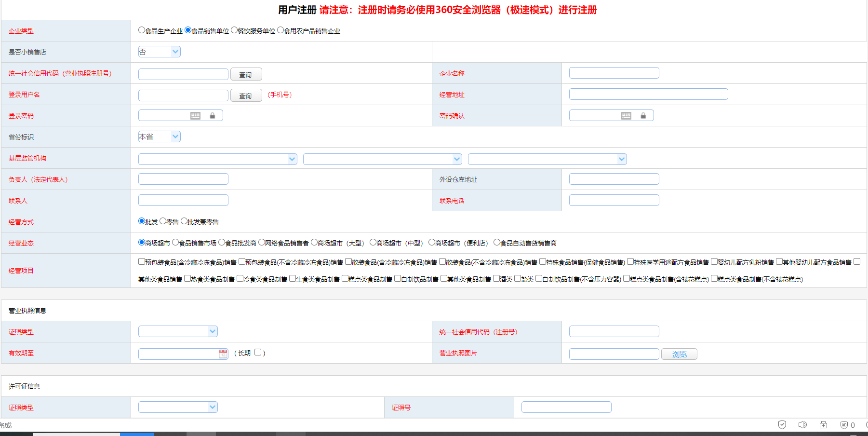The image size is (868, 436).
Task: Click 查询 button beside 统一社会信用代码 field
Action: pos(246,74)
